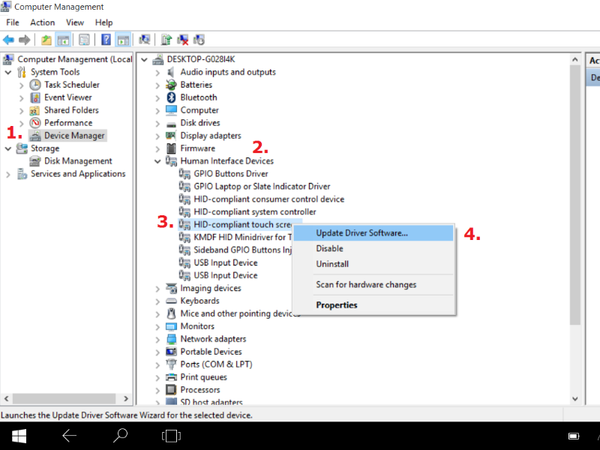The height and width of the screenshot is (450, 600).
Task: Expand the Network adapters category
Action: [x=158, y=339]
